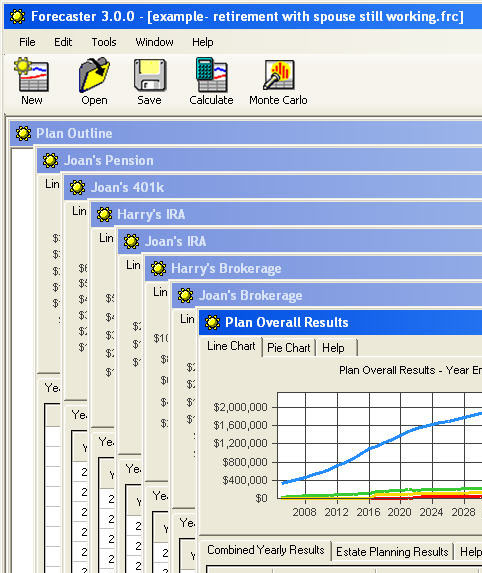482x573 pixels.
Task: Click the 2028 year label on chart
Action: (x=463, y=512)
